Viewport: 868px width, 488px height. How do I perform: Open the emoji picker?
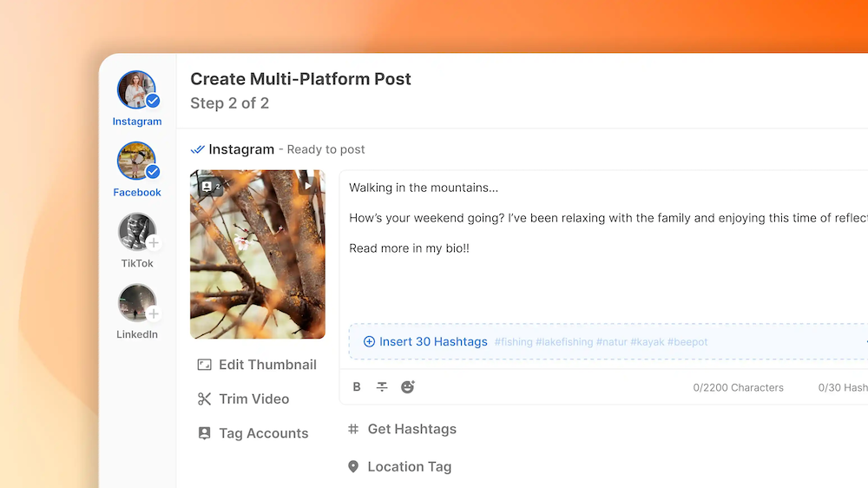(x=408, y=387)
